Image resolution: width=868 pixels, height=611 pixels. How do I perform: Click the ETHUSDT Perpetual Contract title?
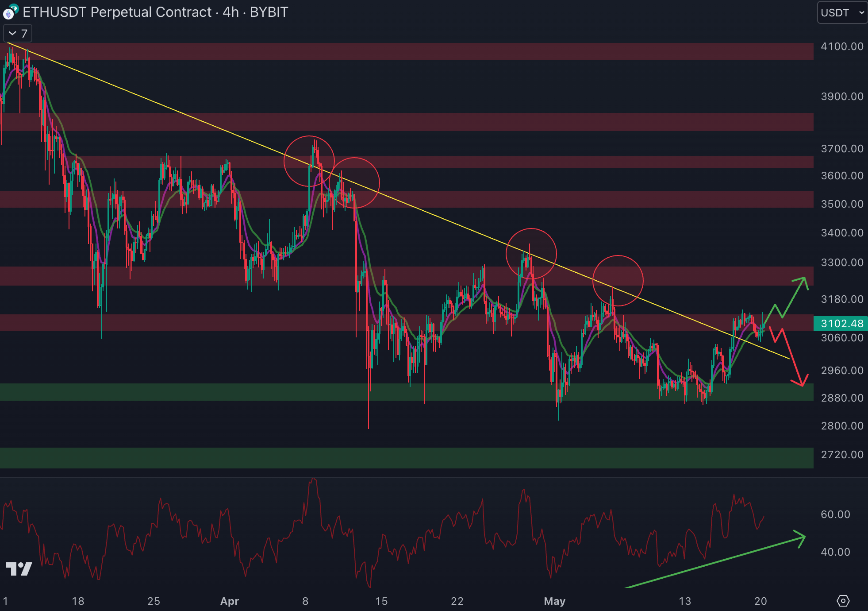point(117,12)
